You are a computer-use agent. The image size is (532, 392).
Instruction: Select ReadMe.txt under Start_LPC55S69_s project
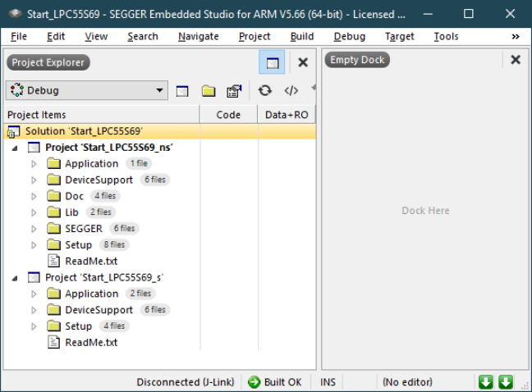point(91,343)
